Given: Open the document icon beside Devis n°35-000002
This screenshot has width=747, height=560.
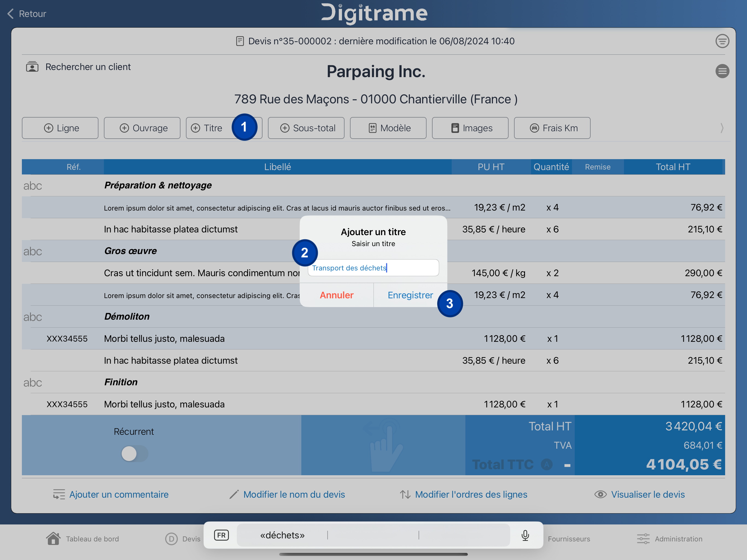Looking at the screenshot, I should (x=240, y=41).
